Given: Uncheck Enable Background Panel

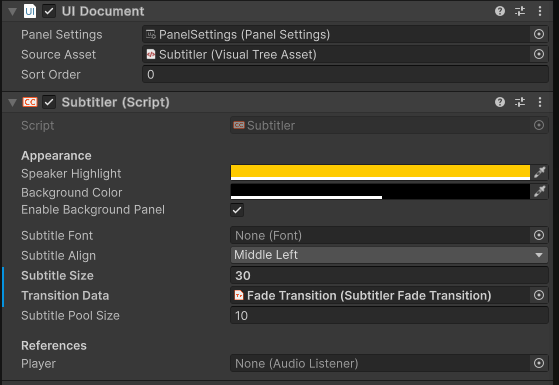Looking at the screenshot, I should [237, 210].
